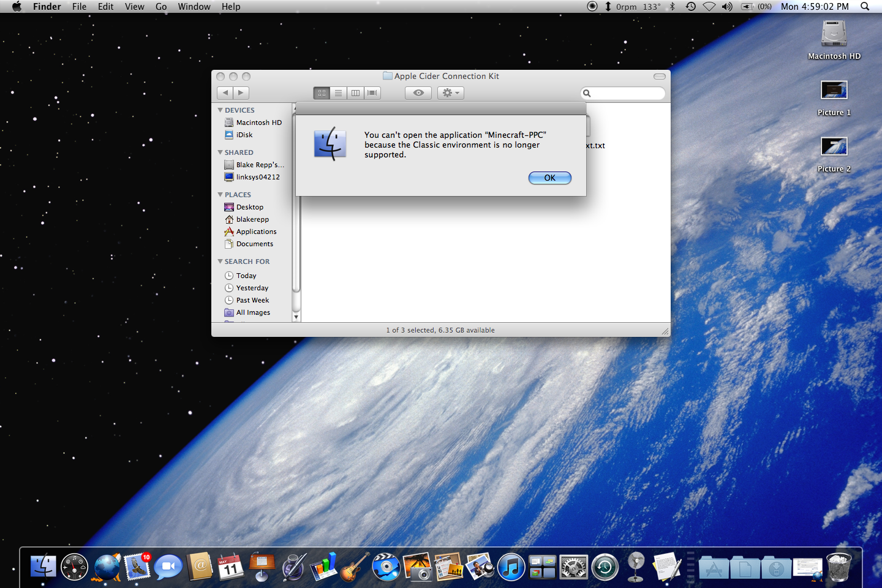Viewport: 882px width, 588px height.
Task: Click the battery status menu bar icon
Action: [x=756, y=7]
